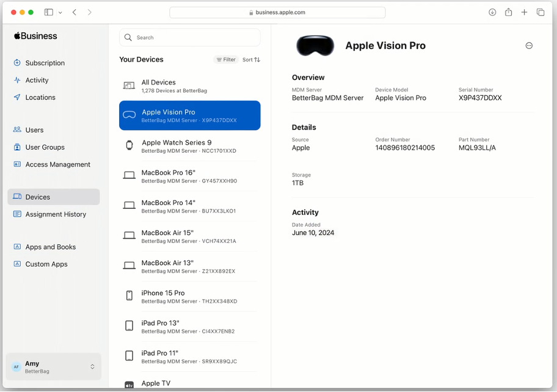Select iPad Pro 11" device name
The image size is (557, 392).
pyautogui.click(x=160, y=354)
